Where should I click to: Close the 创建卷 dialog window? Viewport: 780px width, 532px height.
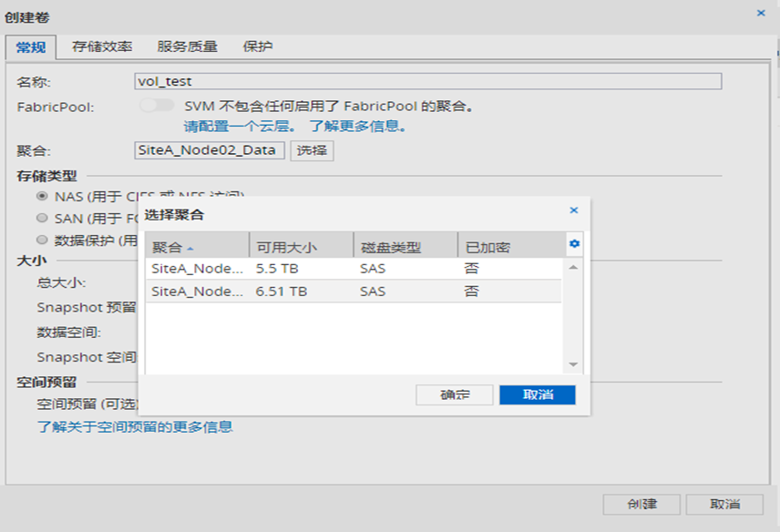click(x=761, y=13)
